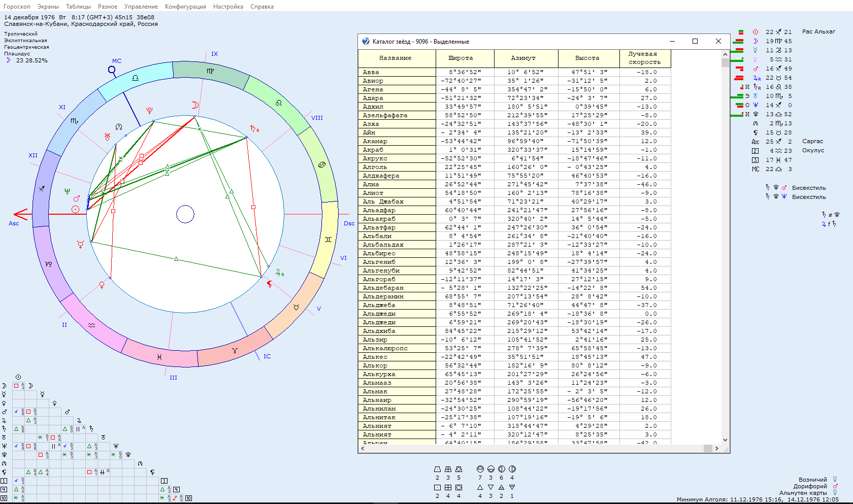Click the first Бисекстиль configuration entry
Screen dimensions: 853x504
tap(796, 188)
